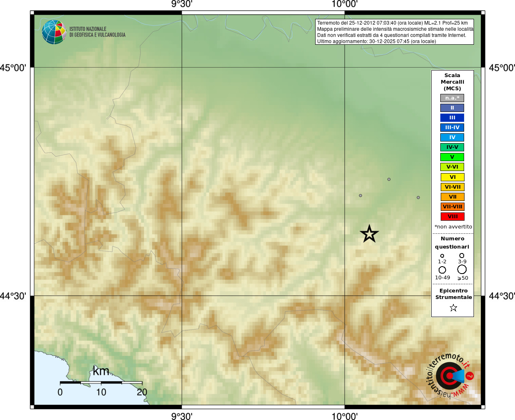Viewport: 515px width, 420px height.
Task: Click the '20' label on the scale bar
Action: click(142, 392)
